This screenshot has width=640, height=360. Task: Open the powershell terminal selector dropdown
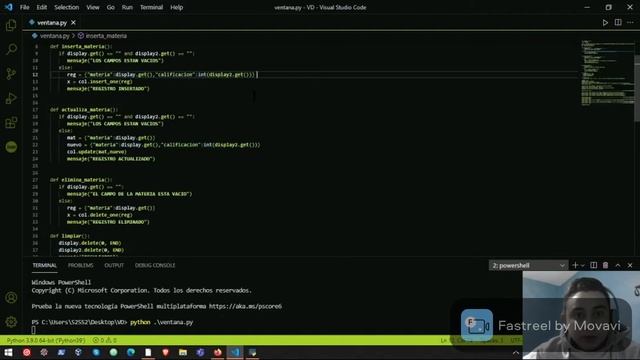tap(528, 265)
